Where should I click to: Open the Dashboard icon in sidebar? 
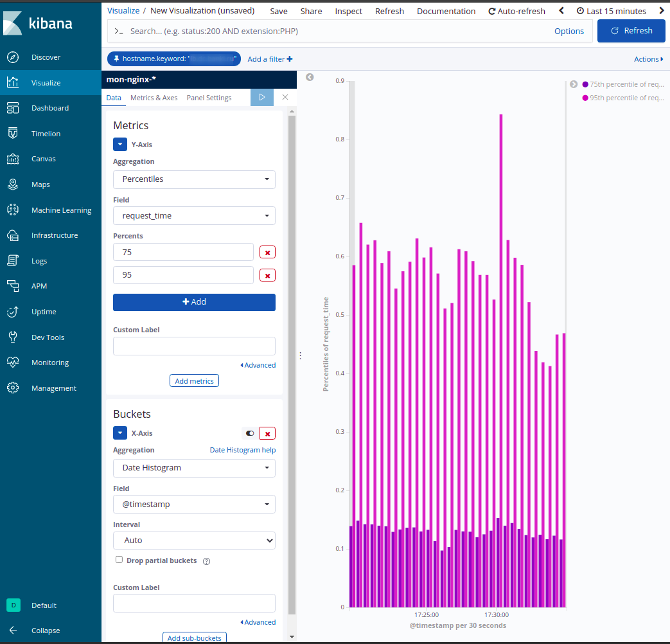click(13, 108)
